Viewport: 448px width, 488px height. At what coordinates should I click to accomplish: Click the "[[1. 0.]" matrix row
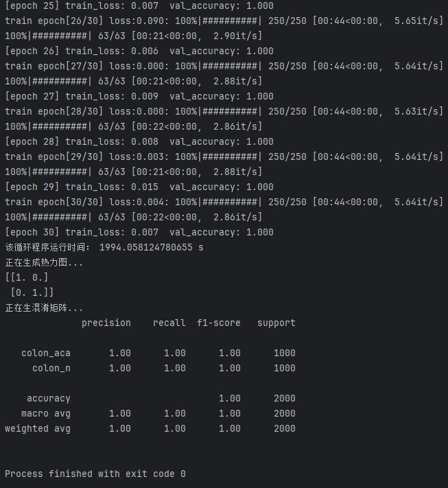(x=27, y=277)
